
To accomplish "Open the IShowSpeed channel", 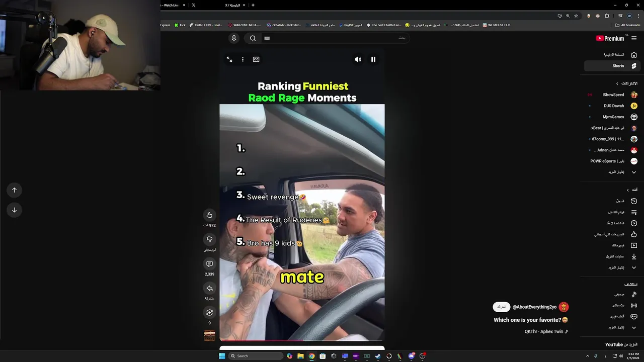I will 612,95.
